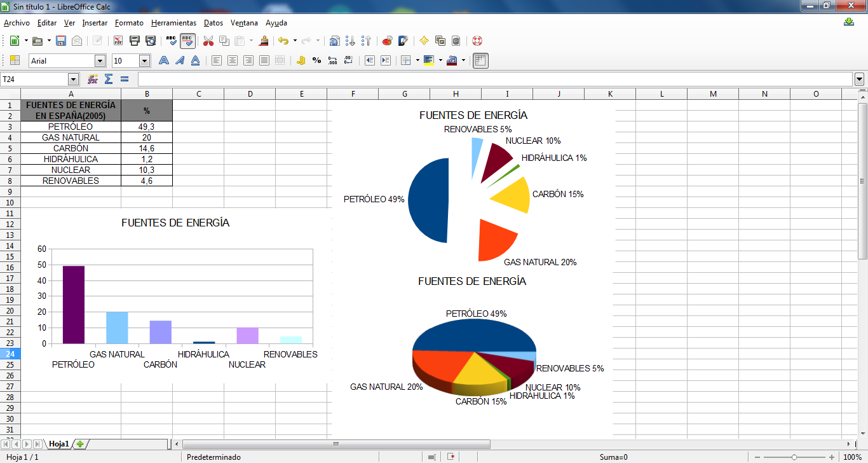Open the Font color dropdown arrow
The width and height of the screenshot is (868, 463).
(463, 60)
